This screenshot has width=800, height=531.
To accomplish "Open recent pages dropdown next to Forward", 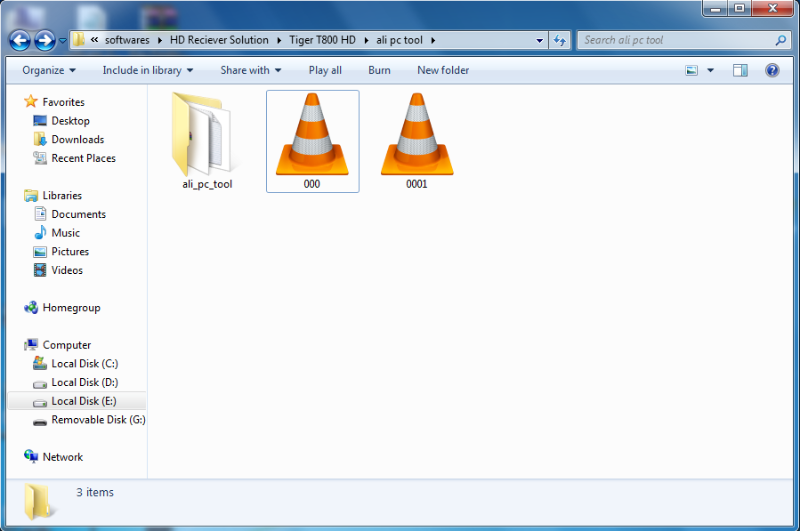I will coord(63,40).
